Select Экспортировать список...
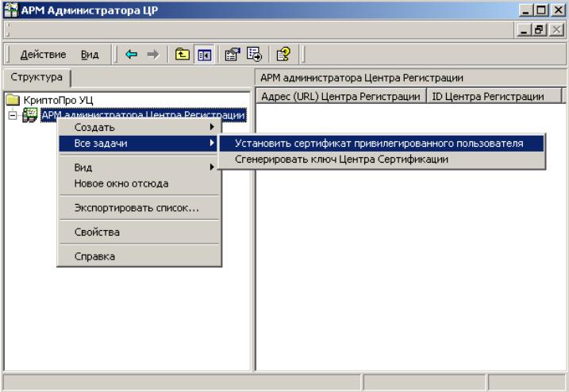 (140, 208)
